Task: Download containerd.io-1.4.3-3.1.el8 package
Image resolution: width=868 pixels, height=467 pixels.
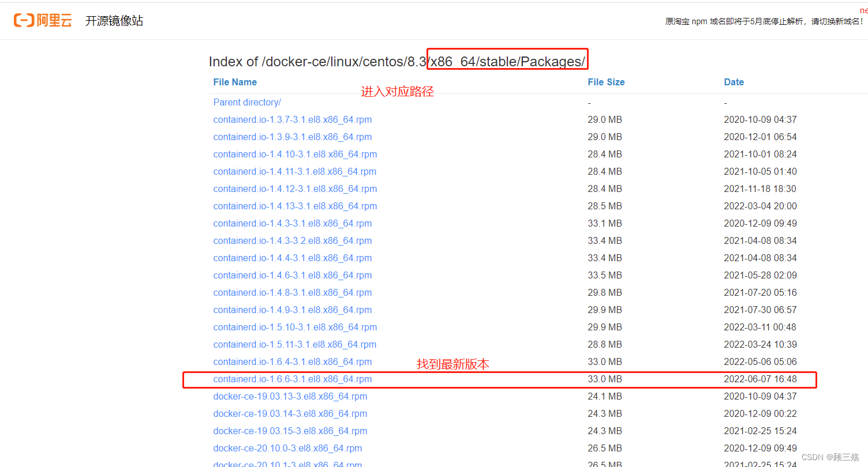Action: 293,223
